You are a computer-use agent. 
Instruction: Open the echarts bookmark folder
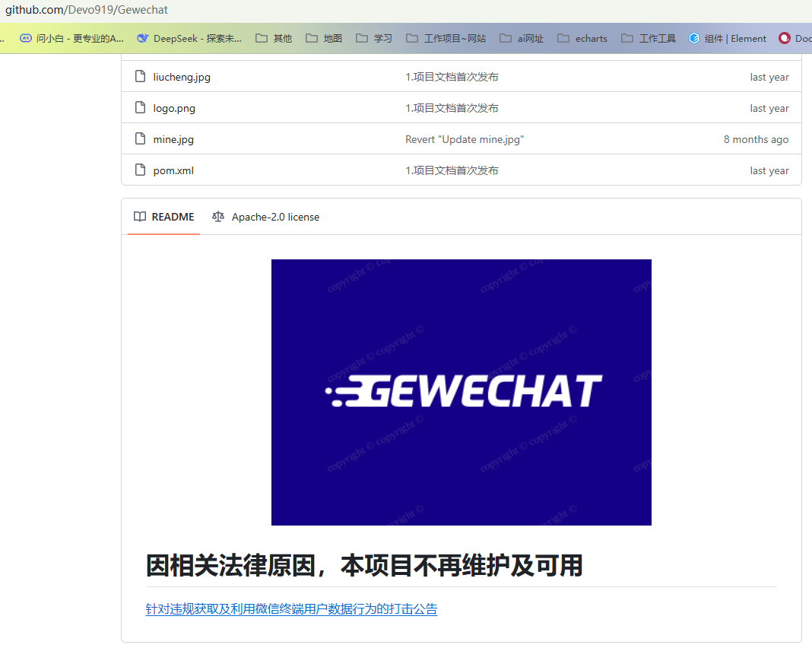(x=582, y=38)
